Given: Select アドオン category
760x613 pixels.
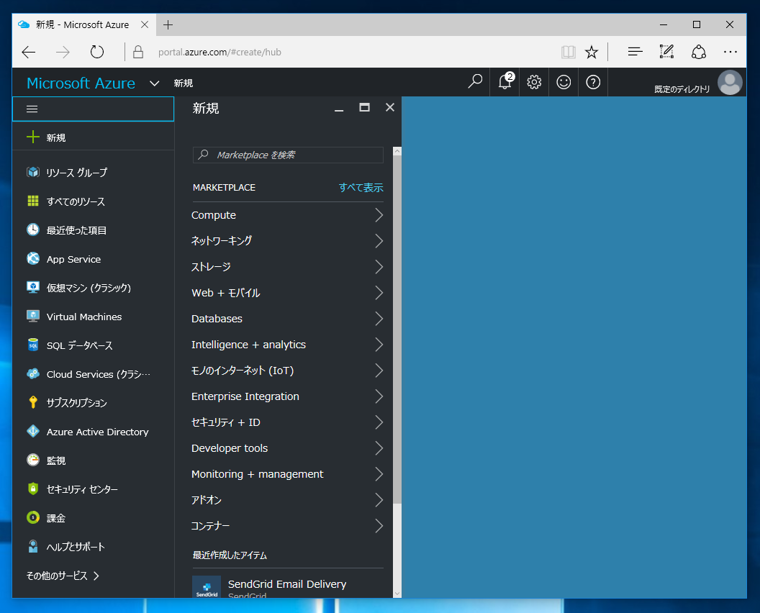Looking at the screenshot, I should [287, 500].
